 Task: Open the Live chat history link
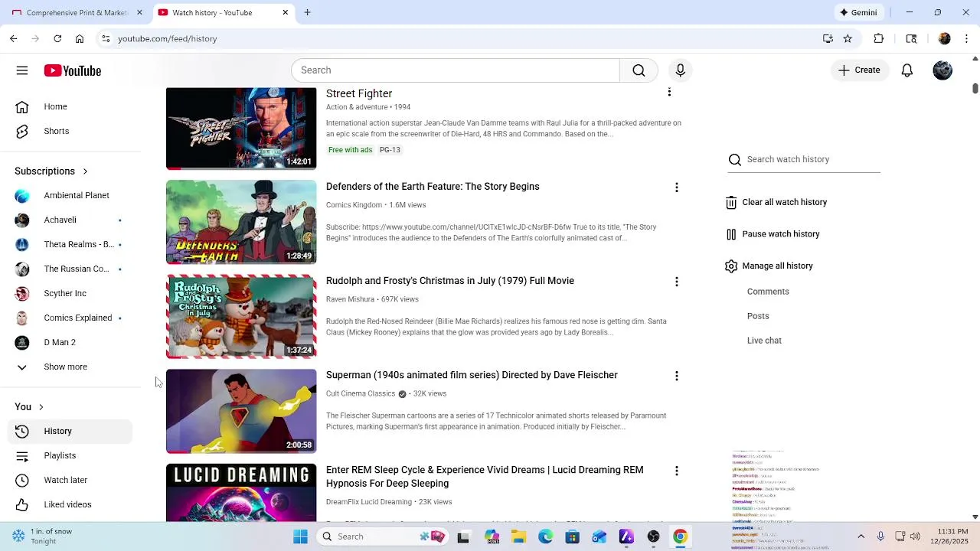click(764, 341)
